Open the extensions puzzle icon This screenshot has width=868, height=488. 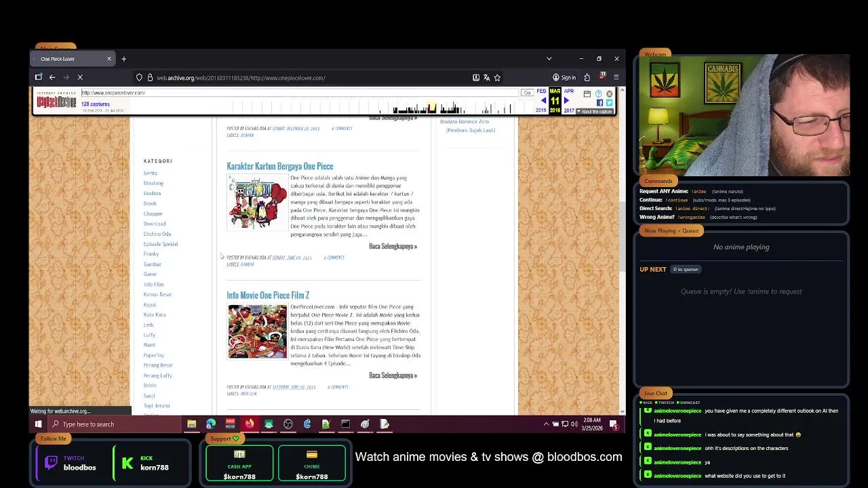(587, 77)
